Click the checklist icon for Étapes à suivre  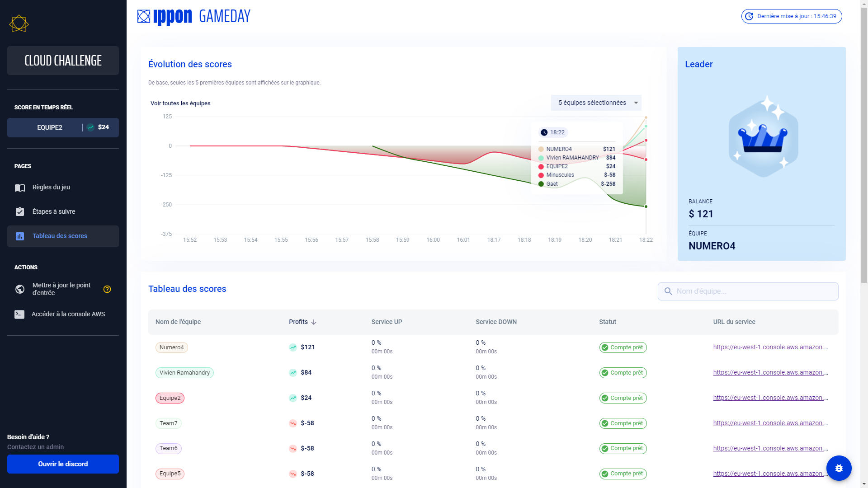click(20, 211)
